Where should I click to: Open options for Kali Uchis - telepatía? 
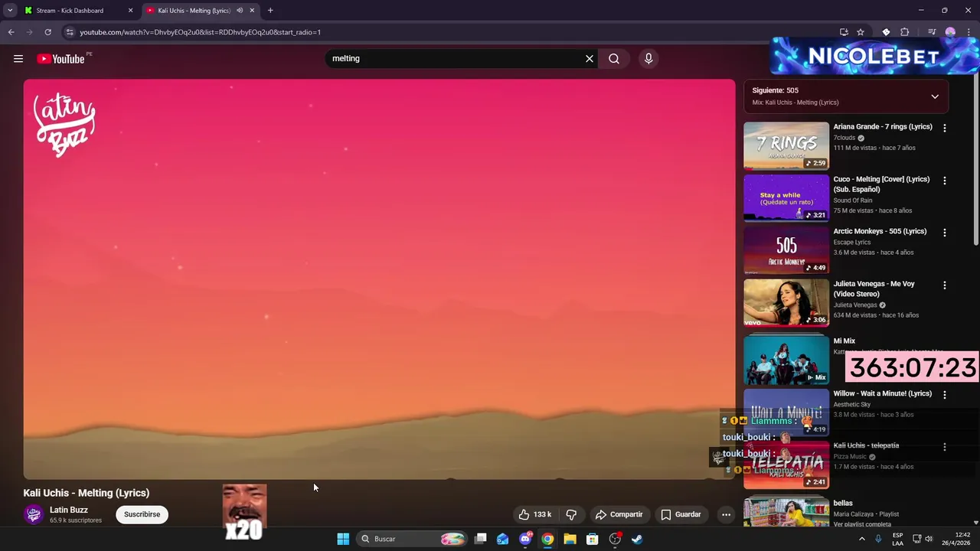pyautogui.click(x=944, y=447)
